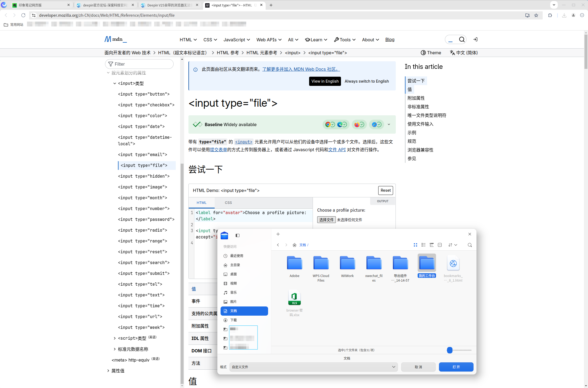588x388 pixels.
Task: Collapse the <input>类型 sidebar section
Action: 115,83
